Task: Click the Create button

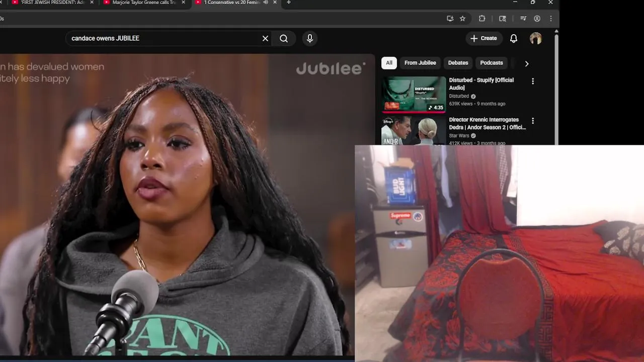Action: (x=484, y=38)
